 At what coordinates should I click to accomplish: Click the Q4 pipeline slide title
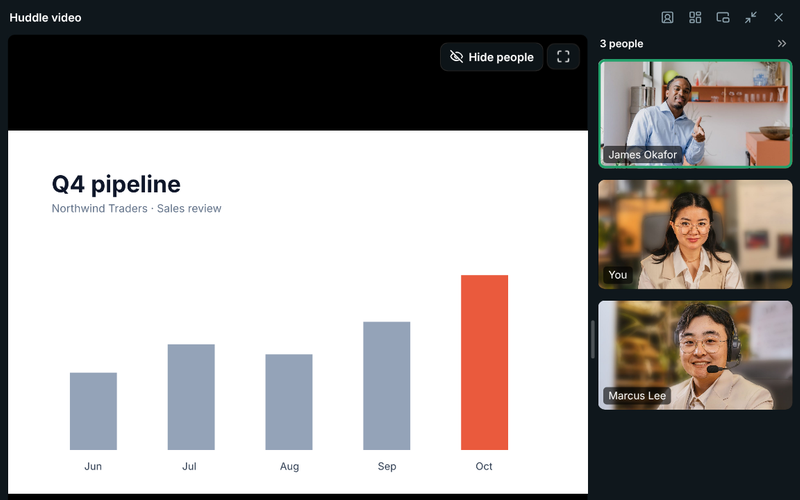[116, 184]
